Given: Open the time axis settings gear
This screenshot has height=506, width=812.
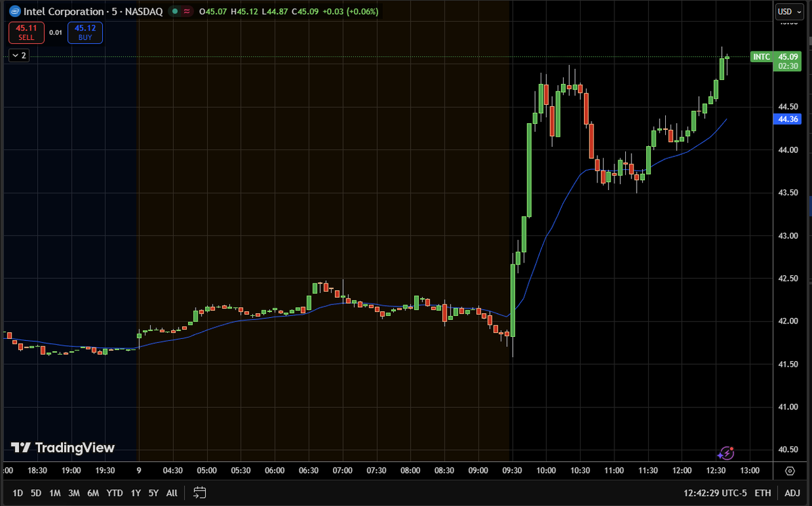Looking at the screenshot, I should tap(790, 471).
